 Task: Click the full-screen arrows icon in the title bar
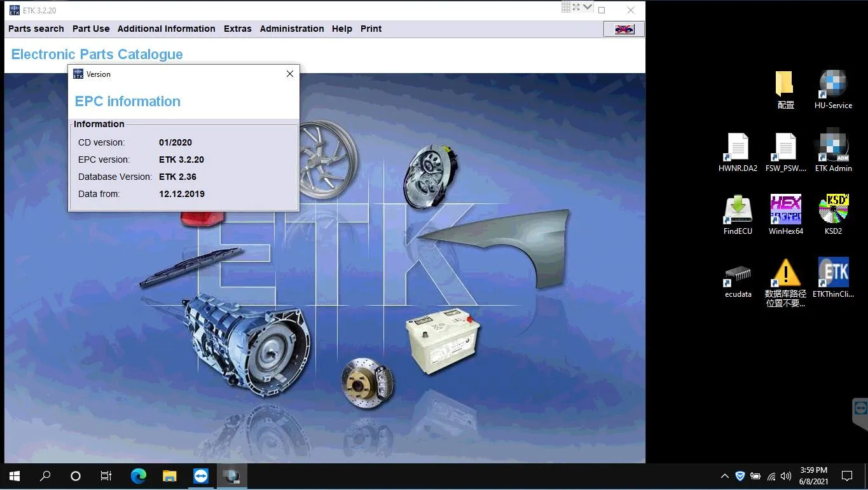pos(576,7)
